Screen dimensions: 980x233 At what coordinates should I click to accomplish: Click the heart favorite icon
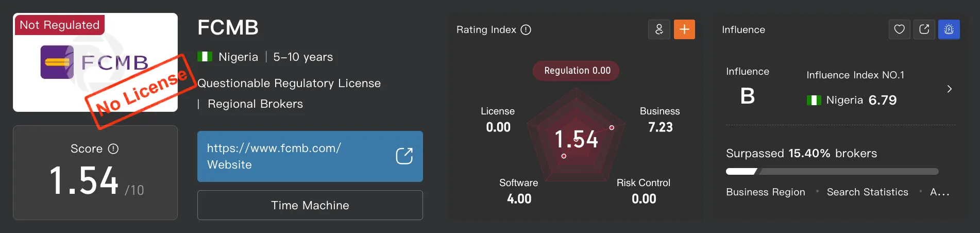coord(900,29)
